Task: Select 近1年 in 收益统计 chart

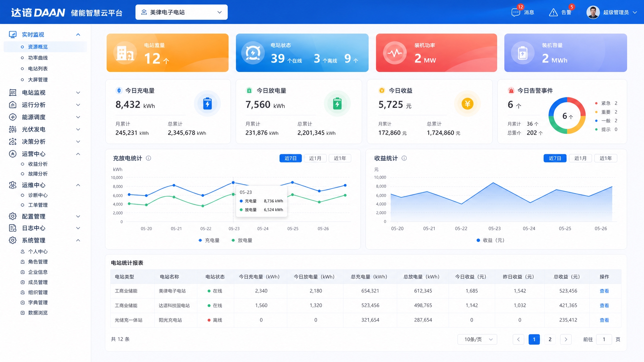Action: coord(606,158)
